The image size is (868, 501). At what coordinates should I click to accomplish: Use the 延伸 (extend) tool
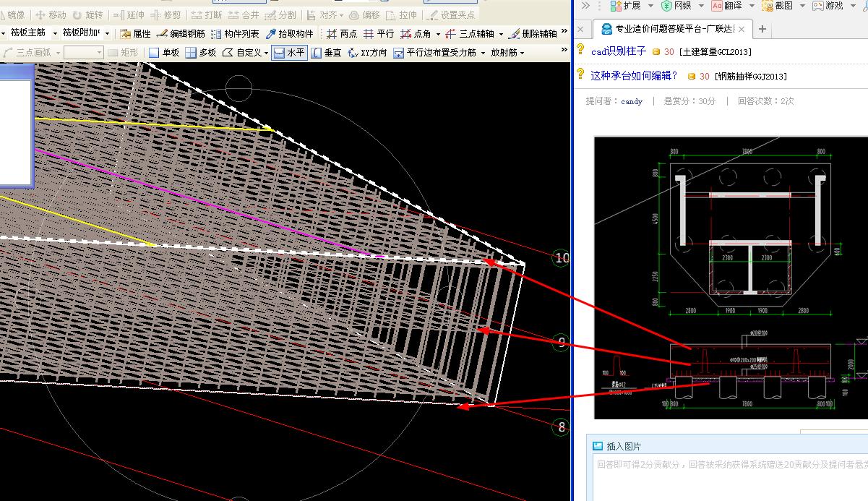(x=129, y=14)
